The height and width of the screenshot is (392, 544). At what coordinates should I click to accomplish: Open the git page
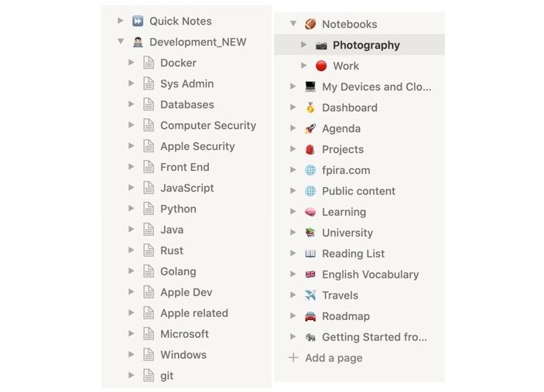click(166, 376)
